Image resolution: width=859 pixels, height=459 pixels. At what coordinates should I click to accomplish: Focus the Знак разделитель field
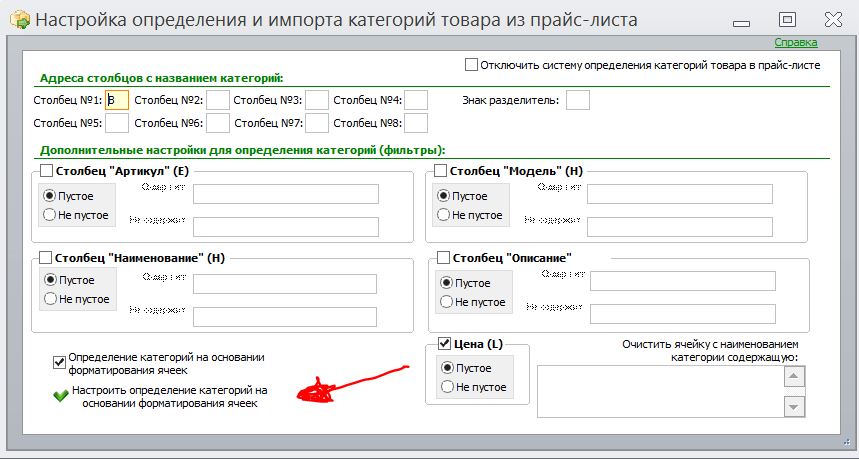(577, 100)
